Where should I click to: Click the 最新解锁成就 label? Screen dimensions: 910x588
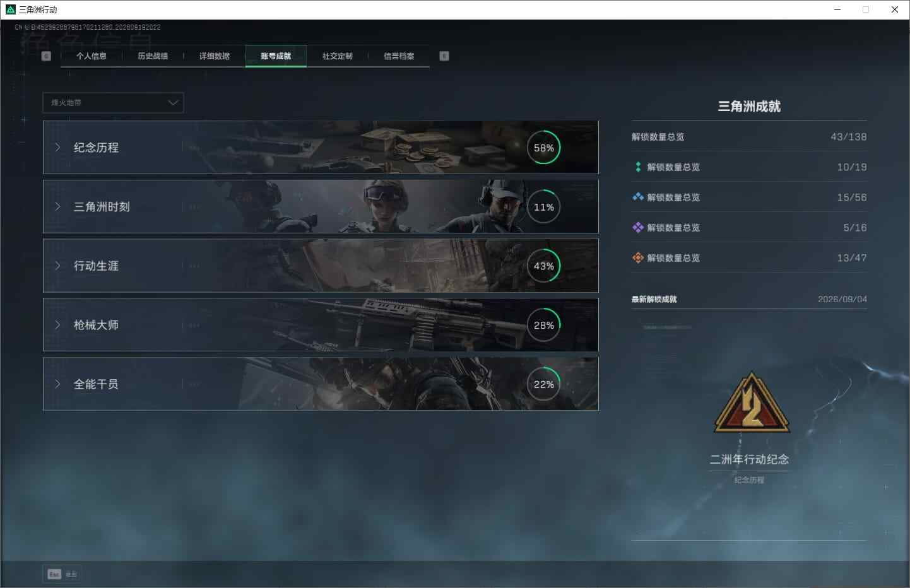click(x=654, y=299)
